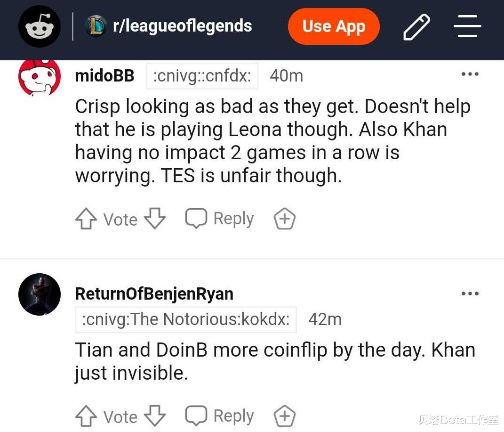Click the Reddit Snoo logo
This screenshot has height=432, width=504.
(39, 26)
